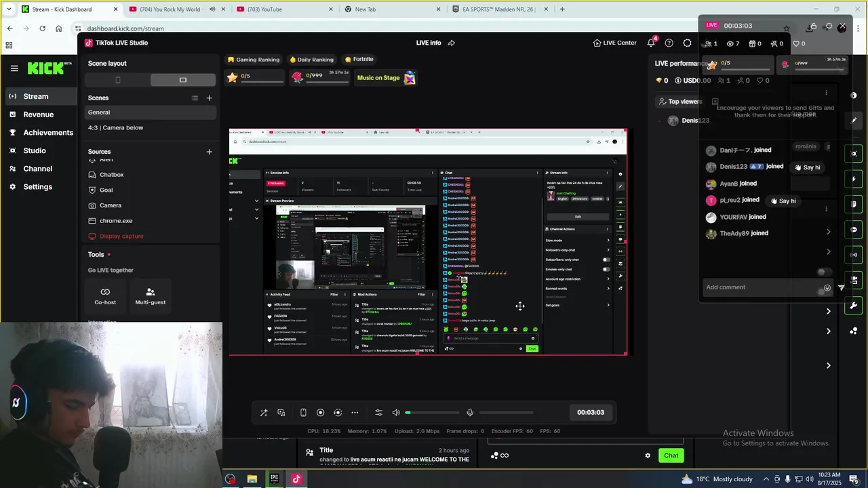
Task: Click the media music overlay icon
Action: 281,413
